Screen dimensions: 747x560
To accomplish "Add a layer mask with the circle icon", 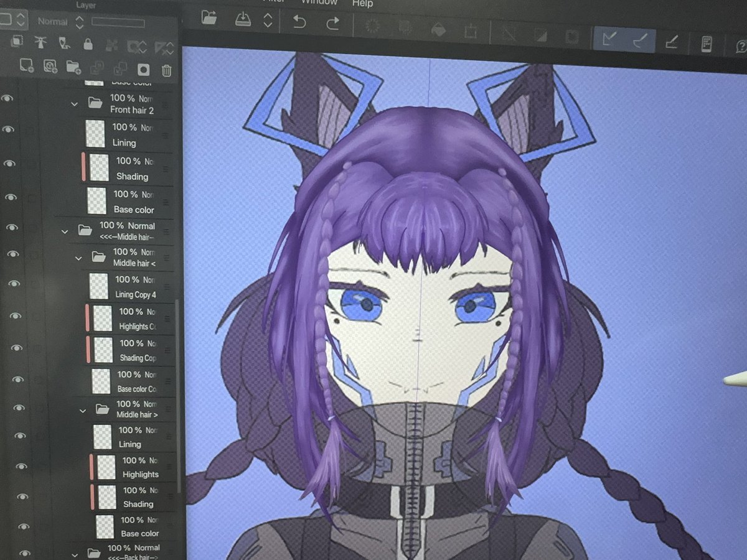I will [x=143, y=70].
